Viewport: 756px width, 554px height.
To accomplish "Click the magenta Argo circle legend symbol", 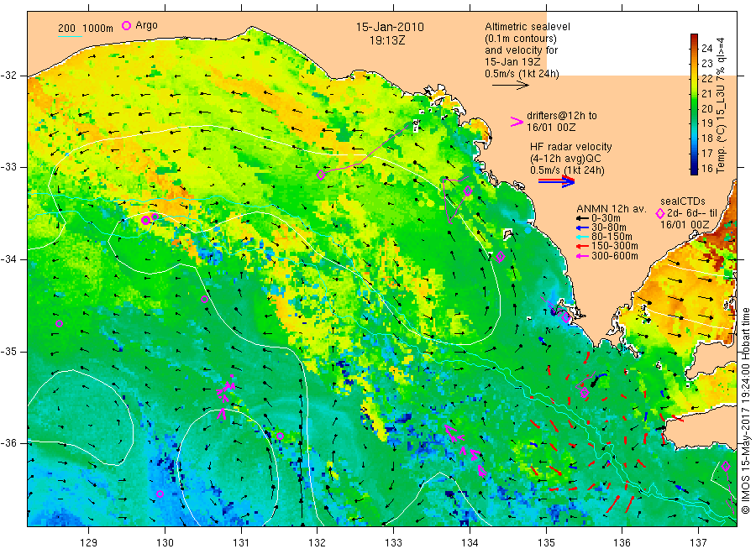I will 126,25.
